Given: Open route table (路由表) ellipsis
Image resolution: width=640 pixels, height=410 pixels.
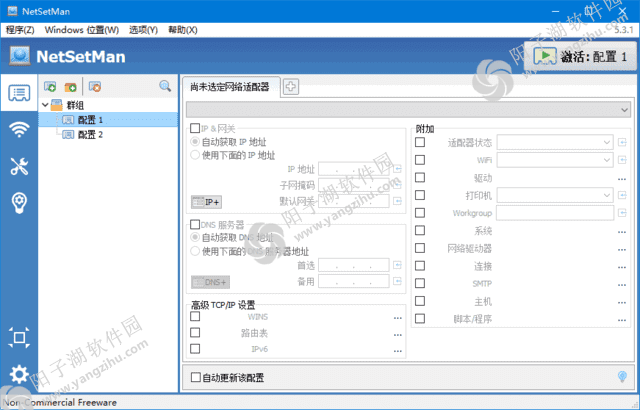Looking at the screenshot, I should pos(398,335).
